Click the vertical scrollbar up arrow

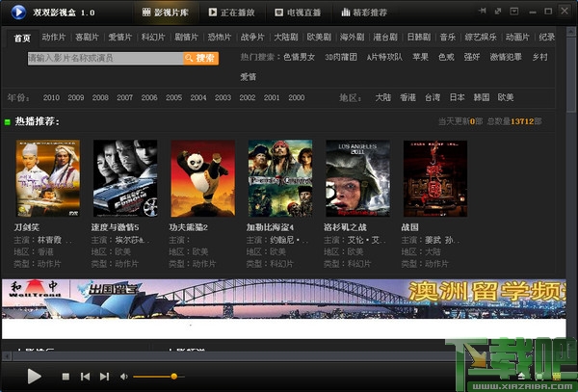click(571, 32)
